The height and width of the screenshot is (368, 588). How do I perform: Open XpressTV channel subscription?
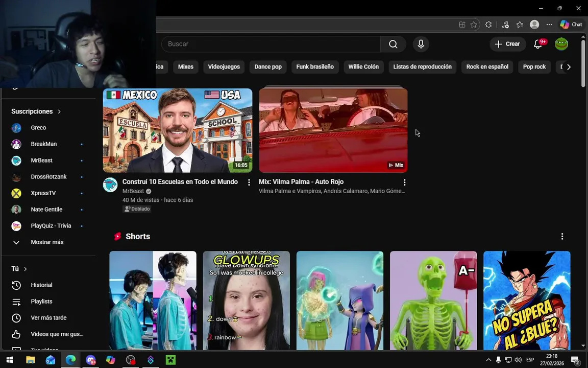48,193
